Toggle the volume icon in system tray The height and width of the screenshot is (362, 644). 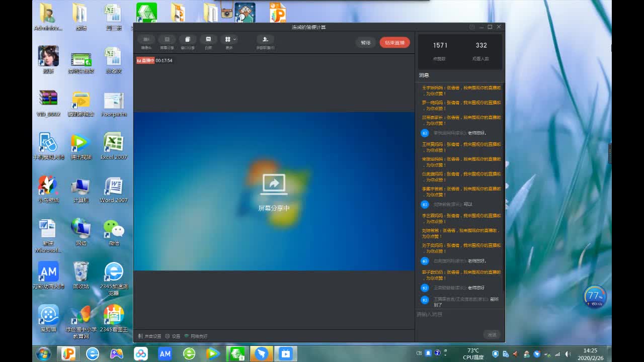click(x=569, y=354)
